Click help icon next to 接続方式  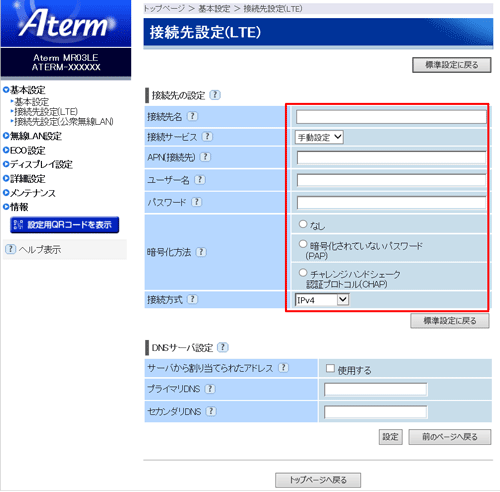point(192,299)
